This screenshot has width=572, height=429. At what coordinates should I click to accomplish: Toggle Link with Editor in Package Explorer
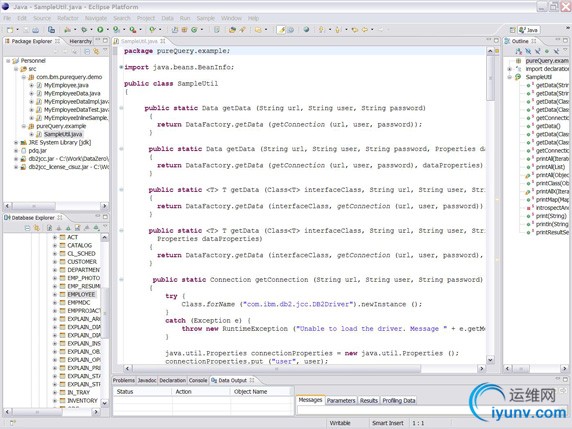coord(96,51)
